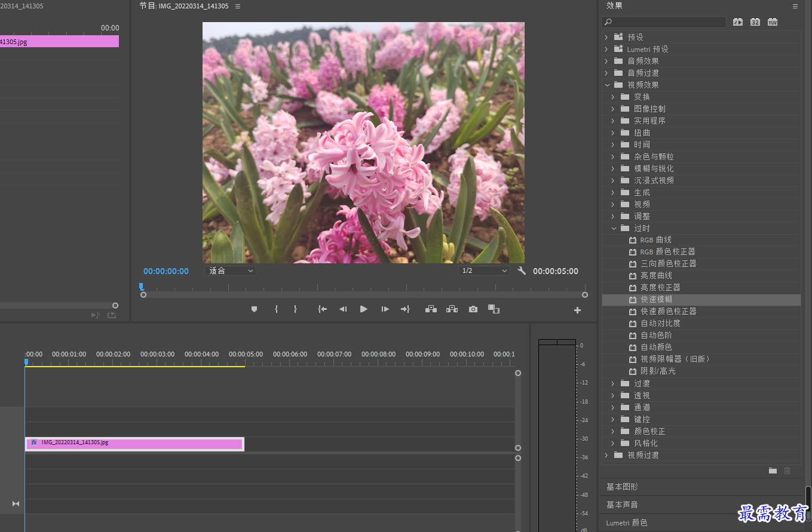The width and height of the screenshot is (812, 532).
Task: Mark In point button
Action: (276, 309)
